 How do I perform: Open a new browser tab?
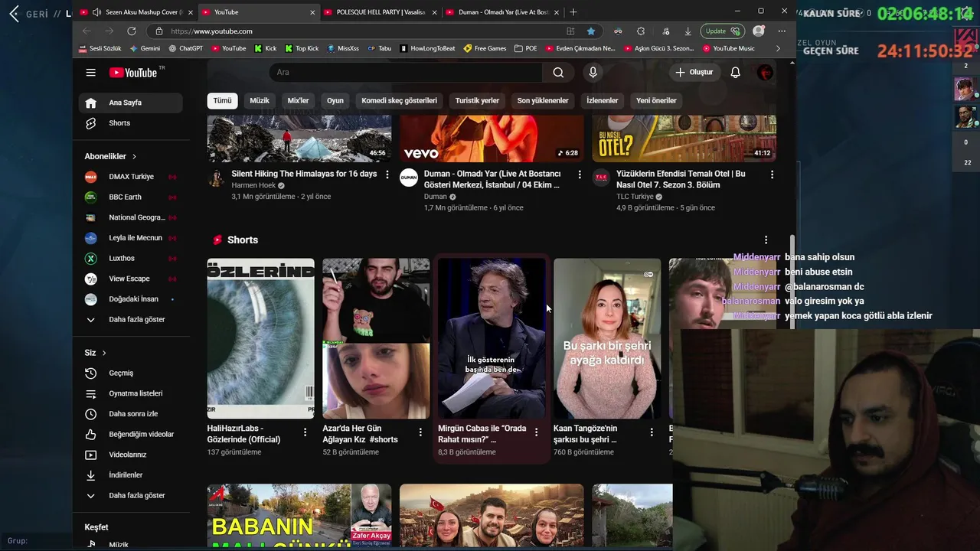[x=573, y=12]
